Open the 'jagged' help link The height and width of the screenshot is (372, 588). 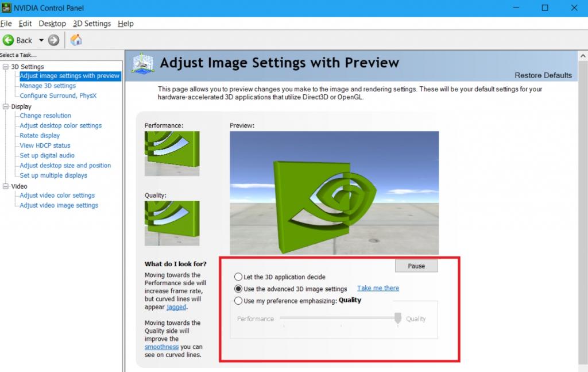[176, 306]
